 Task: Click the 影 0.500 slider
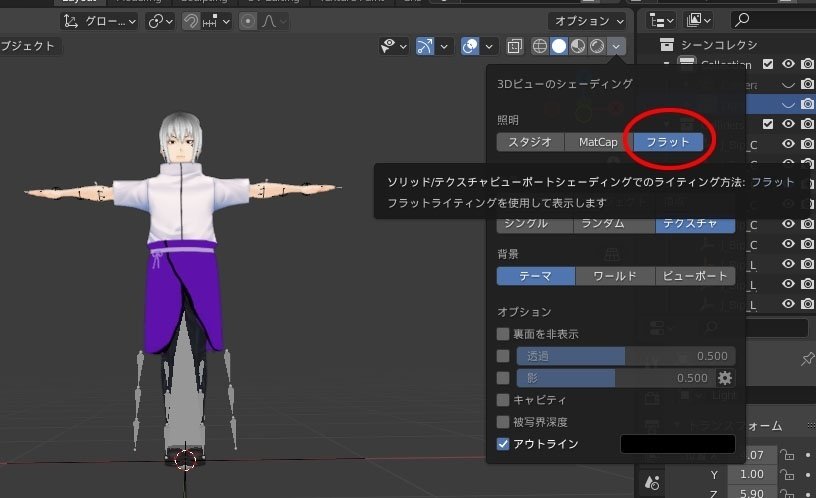click(615, 378)
